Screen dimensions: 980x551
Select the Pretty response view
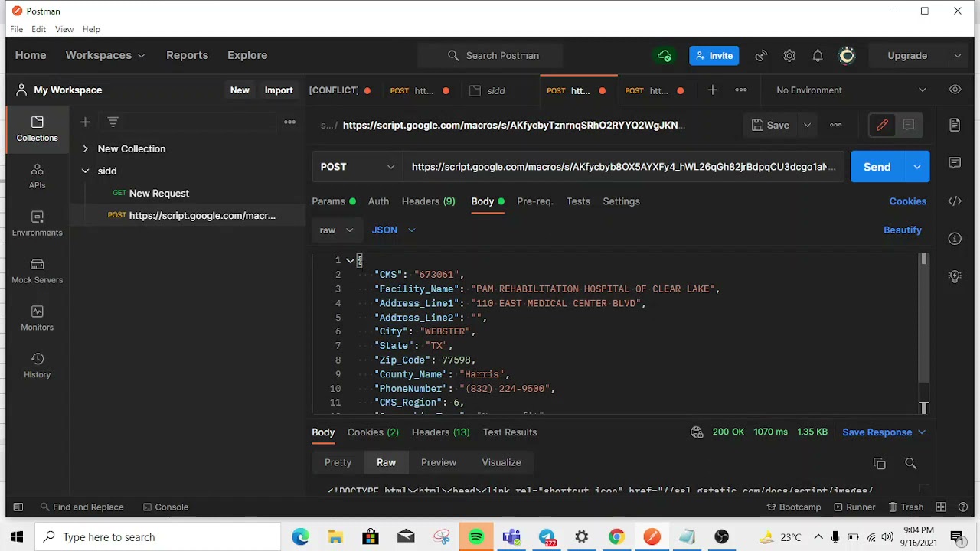pyautogui.click(x=338, y=462)
